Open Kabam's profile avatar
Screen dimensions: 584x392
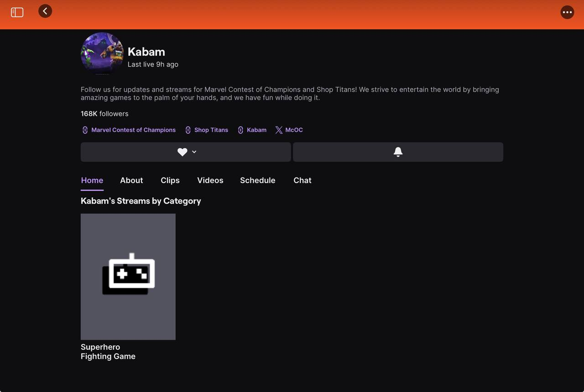tap(102, 53)
